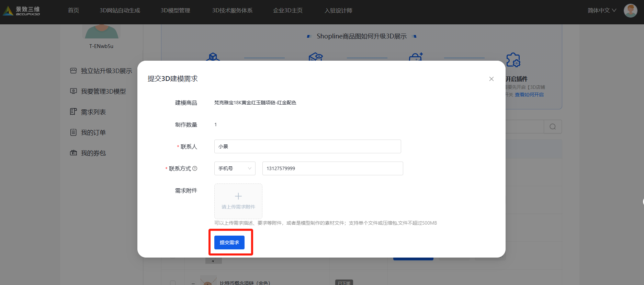
Task: Focus the 联系人 name input field
Action: coord(308,146)
